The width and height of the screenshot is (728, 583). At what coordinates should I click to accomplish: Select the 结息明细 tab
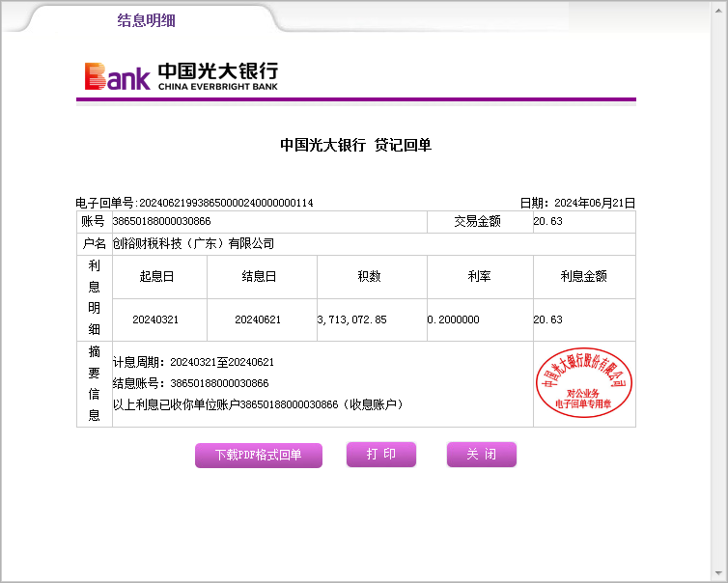pos(146,20)
